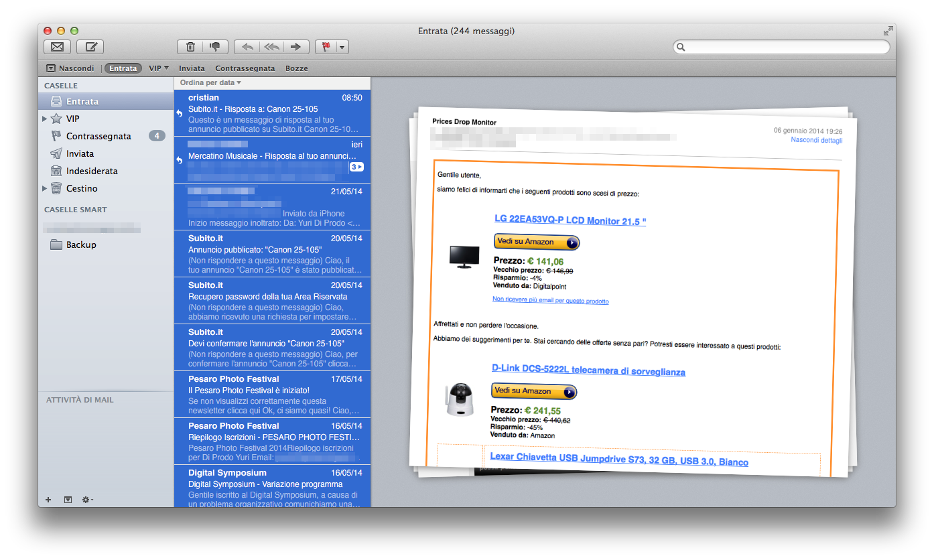Screen dimensions: 934x560
Task: Open the VIP dropdown in the favorites bar
Action: tap(159, 68)
